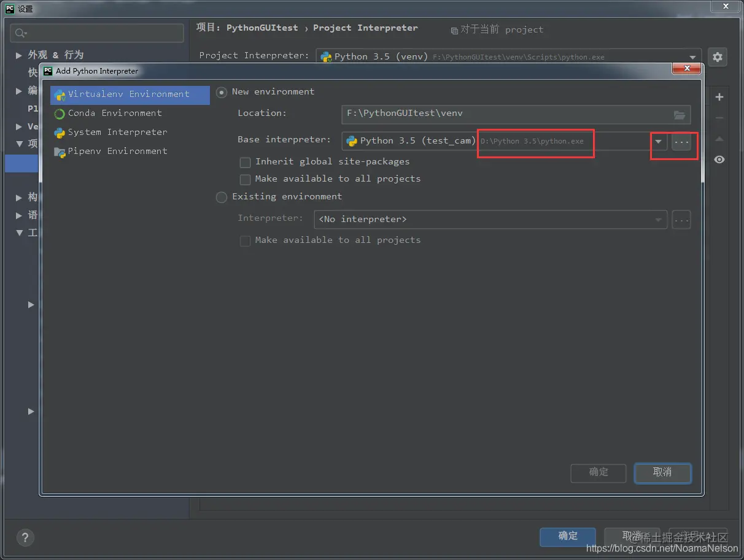This screenshot has height=560, width=744.
Task: Open the Base interpreter dropdown arrow
Action: click(x=658, y=142)
